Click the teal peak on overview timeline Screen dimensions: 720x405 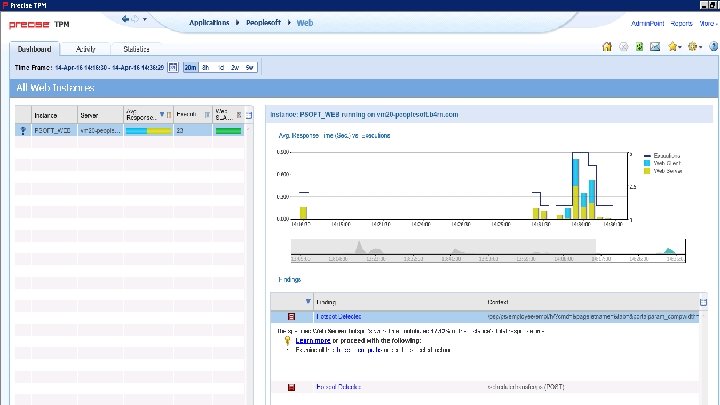669,251
